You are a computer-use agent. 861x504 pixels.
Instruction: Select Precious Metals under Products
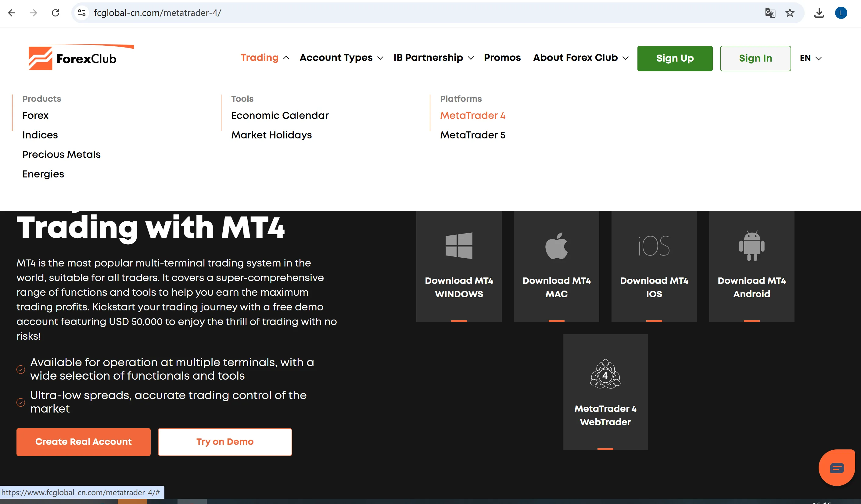(62, 154)
